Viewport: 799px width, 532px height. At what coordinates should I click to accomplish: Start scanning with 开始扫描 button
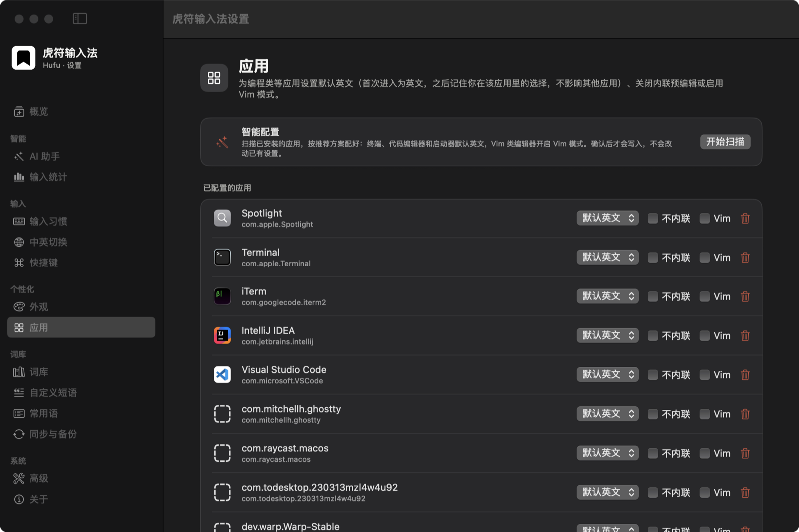coord(725,142)
